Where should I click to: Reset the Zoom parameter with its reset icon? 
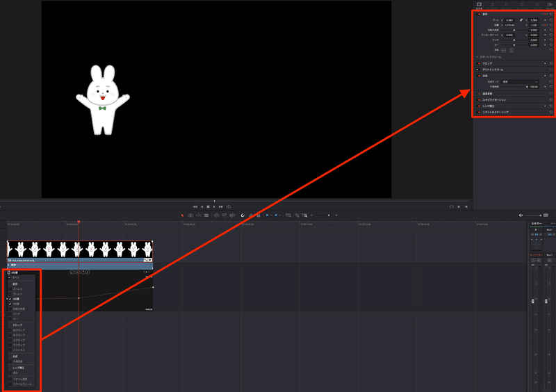(x=551, y=20)
